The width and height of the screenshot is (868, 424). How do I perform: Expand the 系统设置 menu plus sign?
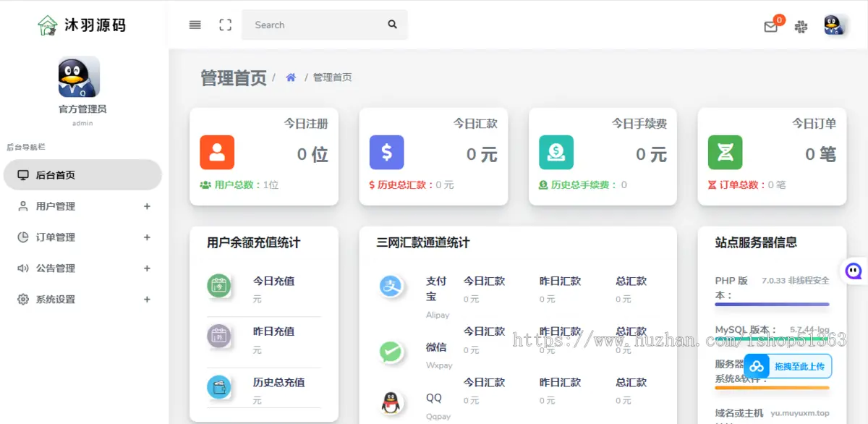point(147,300)
